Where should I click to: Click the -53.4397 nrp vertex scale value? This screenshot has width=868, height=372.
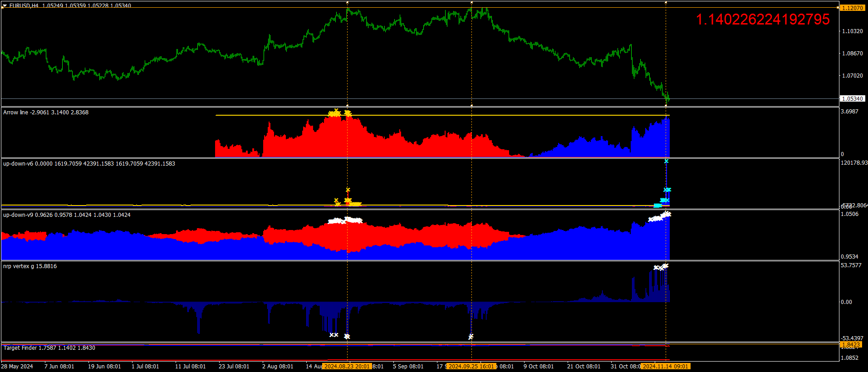point(852,338)
